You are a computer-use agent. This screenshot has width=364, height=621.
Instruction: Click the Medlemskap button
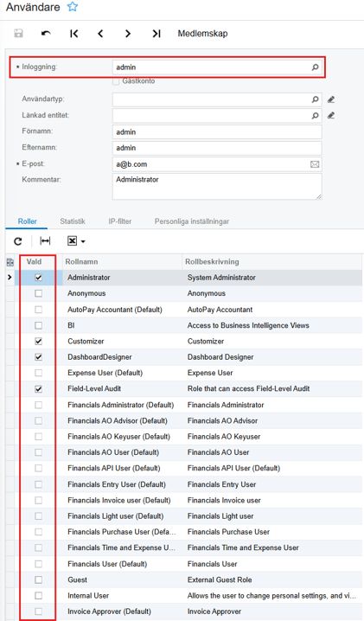click(x=202, y=34)
